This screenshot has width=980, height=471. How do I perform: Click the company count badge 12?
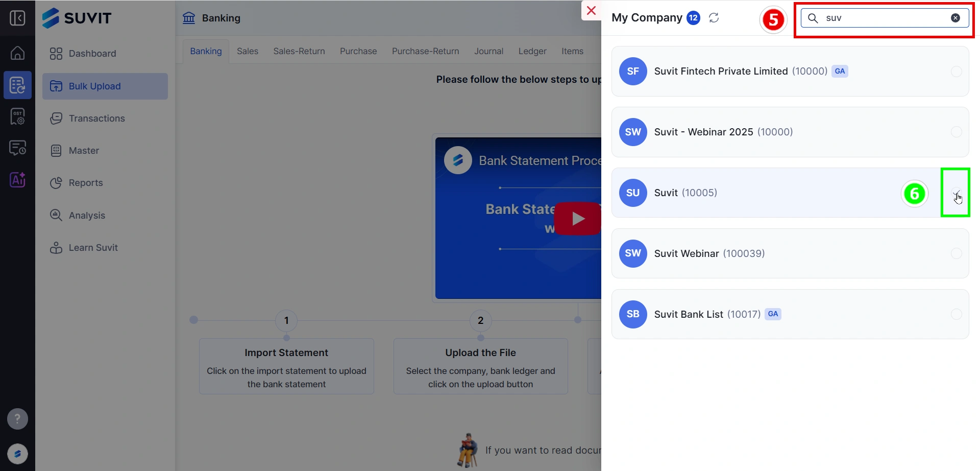(693, 18)
